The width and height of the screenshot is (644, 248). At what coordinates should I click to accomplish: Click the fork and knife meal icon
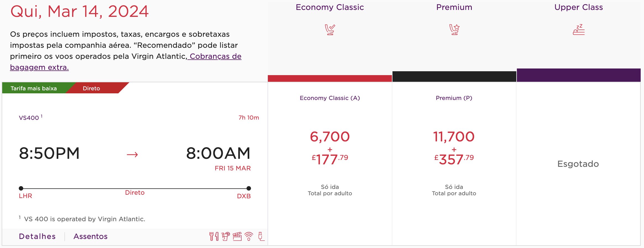214,236
